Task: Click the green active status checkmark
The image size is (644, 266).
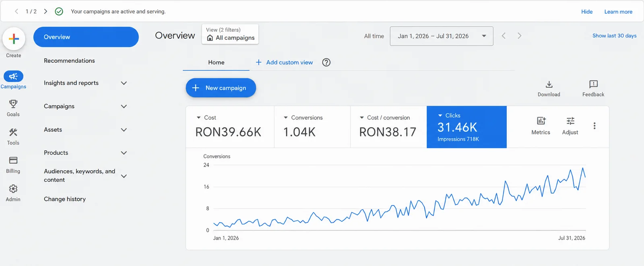Action: tap(59, 11)
